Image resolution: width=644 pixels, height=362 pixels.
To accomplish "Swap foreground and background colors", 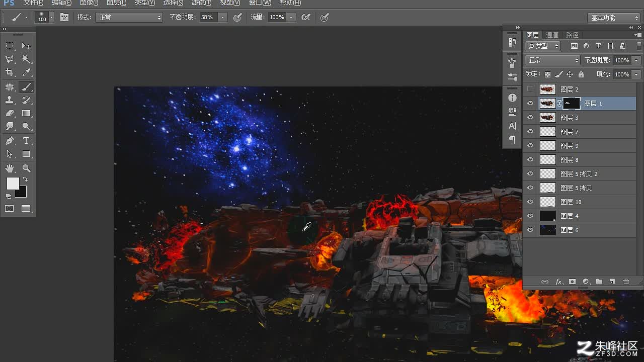I will coord(25,179).
